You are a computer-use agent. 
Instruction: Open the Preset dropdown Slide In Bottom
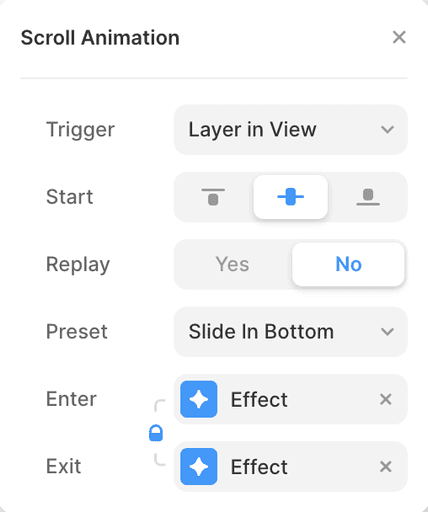290,332
